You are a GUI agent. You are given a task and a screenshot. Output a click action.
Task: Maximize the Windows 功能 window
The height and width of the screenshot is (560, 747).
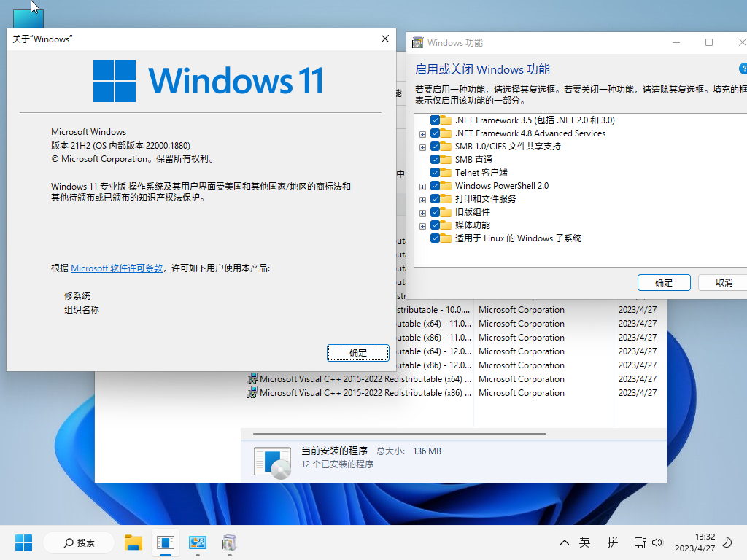[709, 42]
